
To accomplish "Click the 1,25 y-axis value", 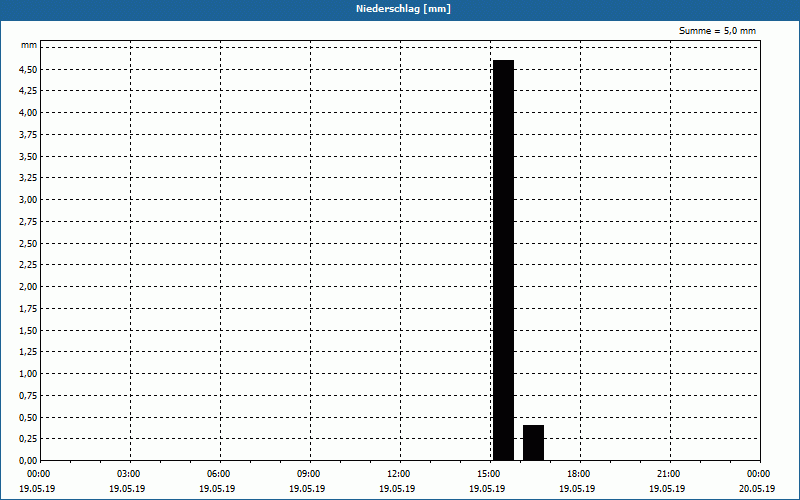I will [28, 352].
